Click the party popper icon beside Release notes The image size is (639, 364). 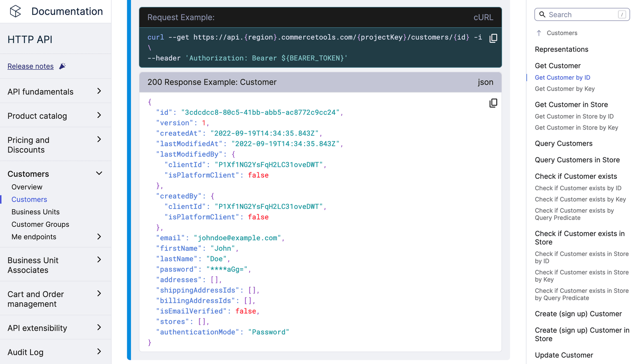(62, 66)
